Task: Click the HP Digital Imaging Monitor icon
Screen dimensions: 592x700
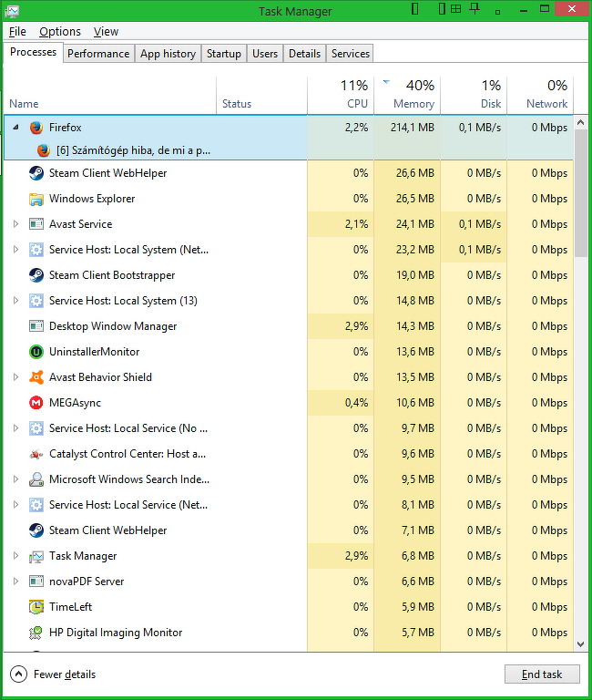Action: coord(36,633)
